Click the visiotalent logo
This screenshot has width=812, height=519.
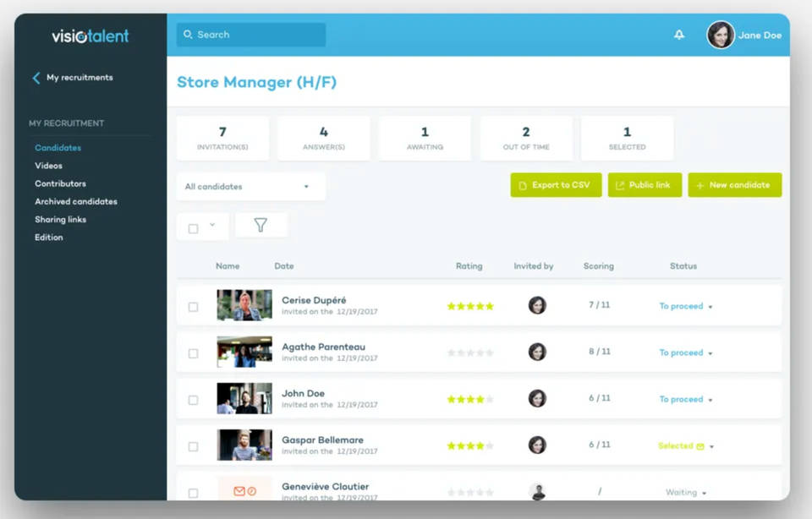point(91,36)
